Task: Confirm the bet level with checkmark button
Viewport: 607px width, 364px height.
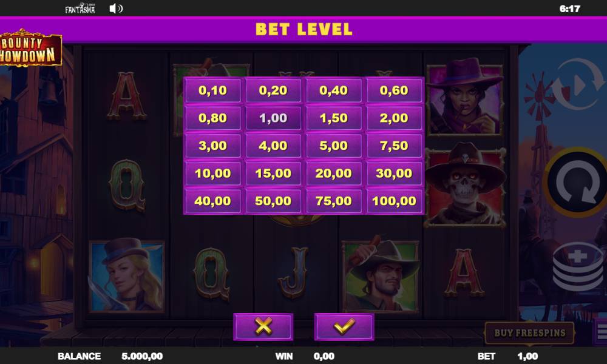Action: tap(344, 326)
